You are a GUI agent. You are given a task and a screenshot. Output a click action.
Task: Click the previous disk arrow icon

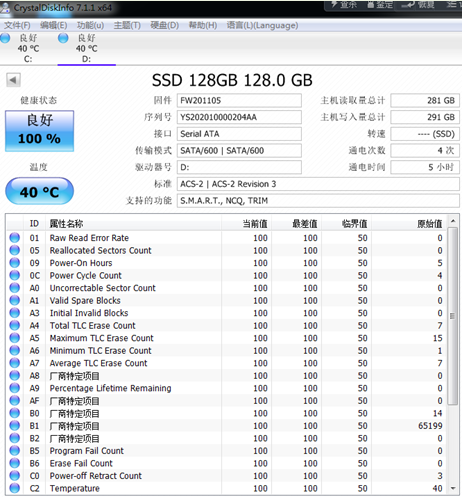(x=13, y=80)
